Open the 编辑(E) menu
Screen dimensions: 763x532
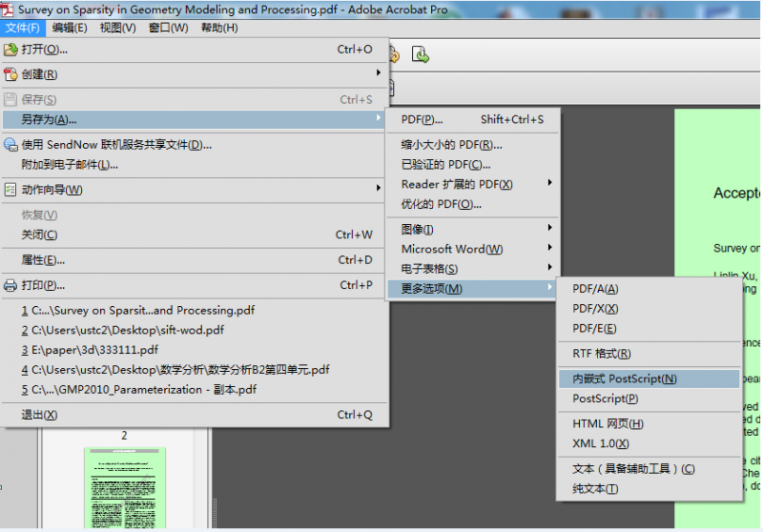point(70,28)
